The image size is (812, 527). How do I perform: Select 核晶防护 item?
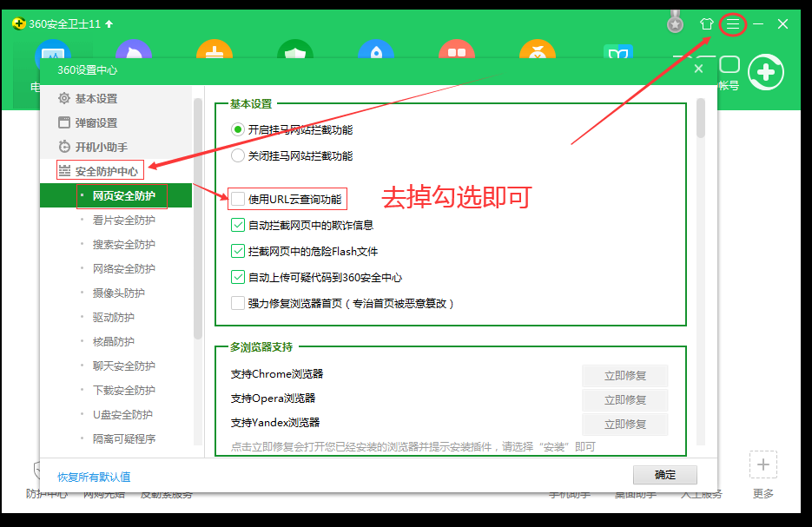(114, 342)
